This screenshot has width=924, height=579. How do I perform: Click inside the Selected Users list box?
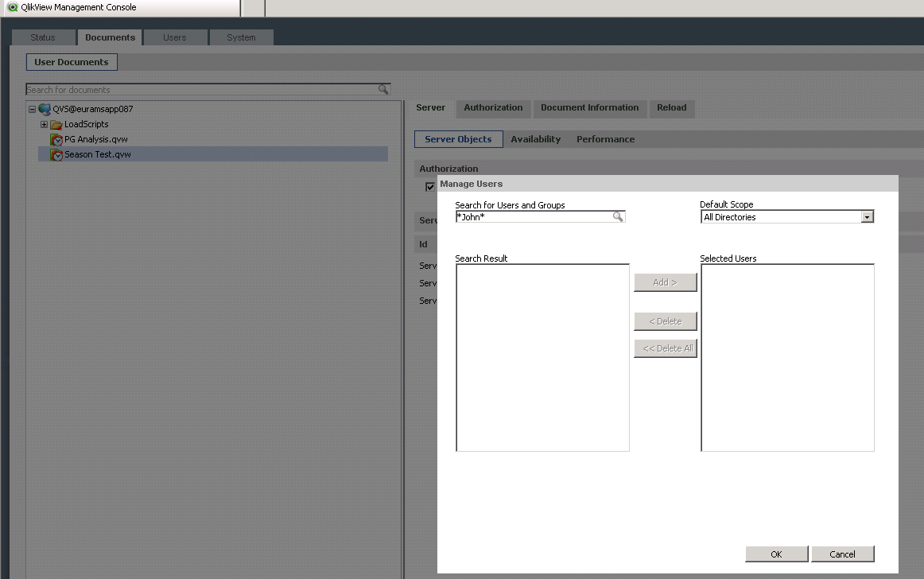pos(787,358)
